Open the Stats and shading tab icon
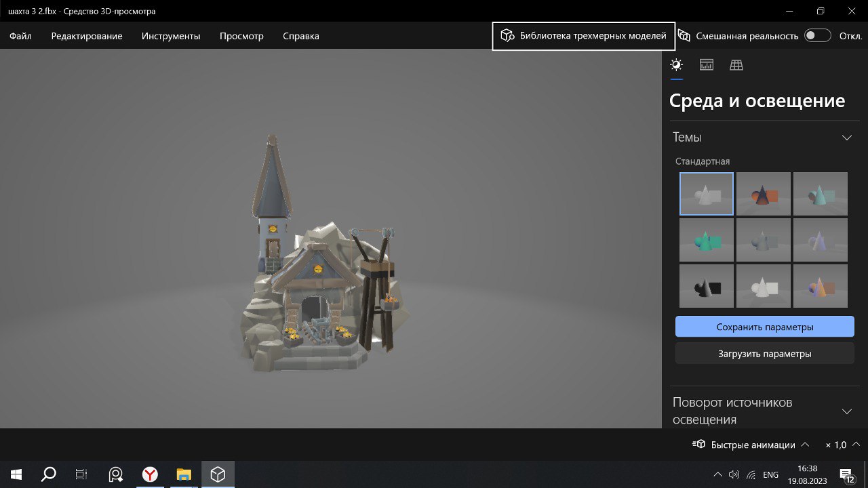 [x=707, y=65]
